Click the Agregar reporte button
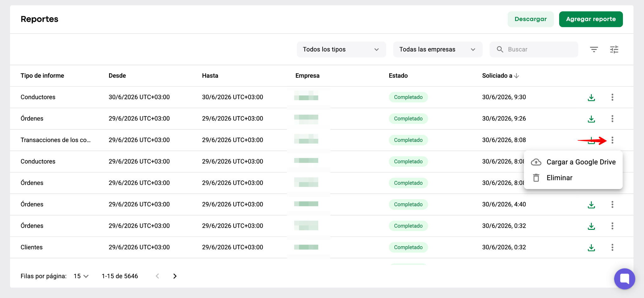This screenshot has width=644, height=298. pos(591,19)
